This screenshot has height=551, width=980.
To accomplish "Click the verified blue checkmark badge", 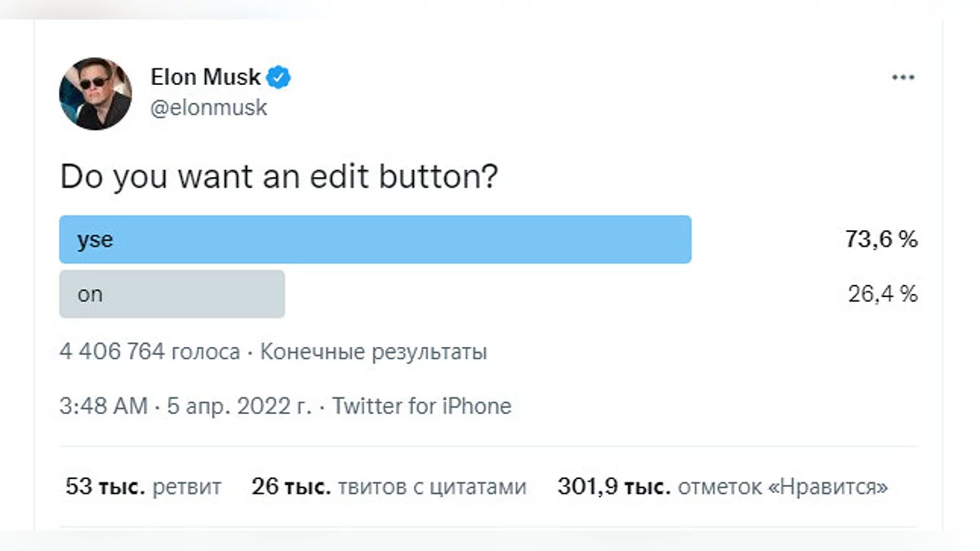I will pos(280,78).
